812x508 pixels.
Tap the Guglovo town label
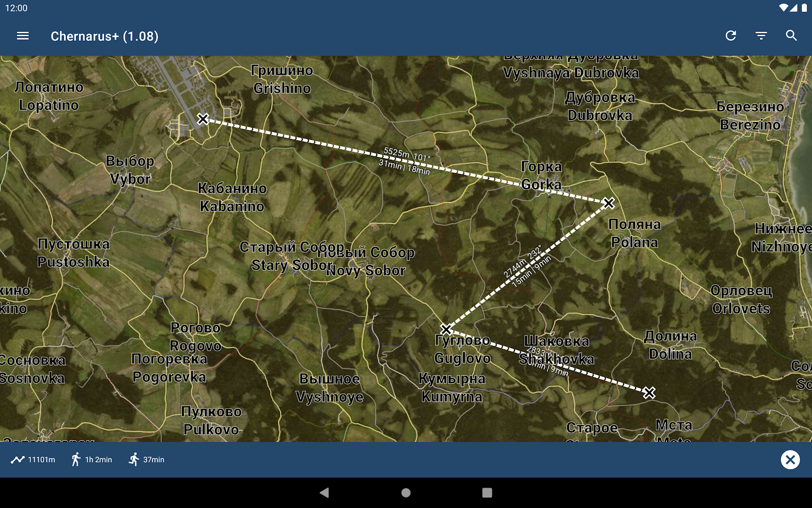pyautogui.click(x=463, y=349)
